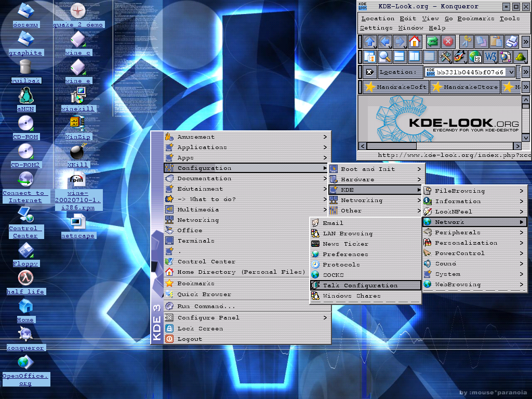The width and height of the screenshot is (532, 399).
Task: Choose Windows Shares menu entry
Action: click(366, 296)
